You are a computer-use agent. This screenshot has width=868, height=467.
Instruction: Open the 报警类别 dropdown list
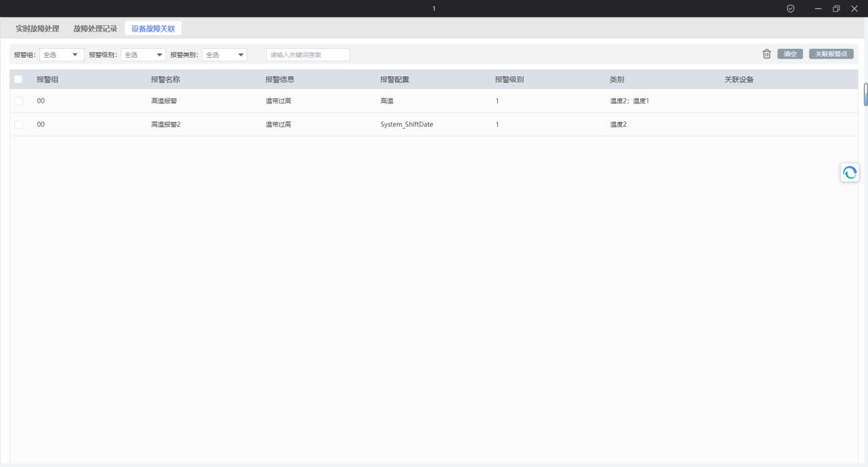pyautogui.click(x=225, y=55)
